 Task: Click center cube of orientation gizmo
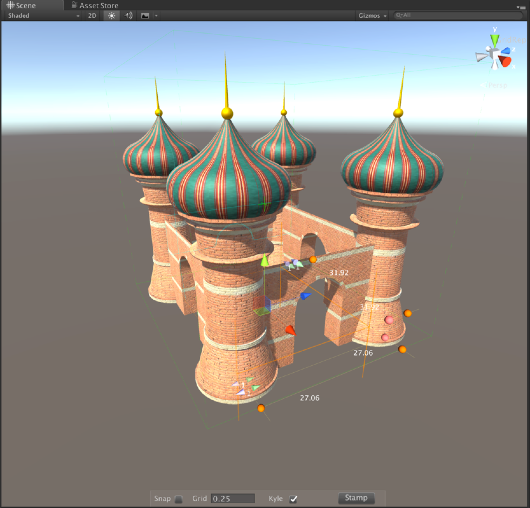(494, 53)
